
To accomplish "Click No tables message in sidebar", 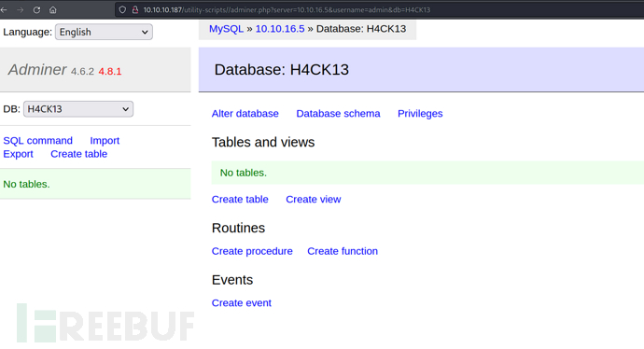I will 26,185.
